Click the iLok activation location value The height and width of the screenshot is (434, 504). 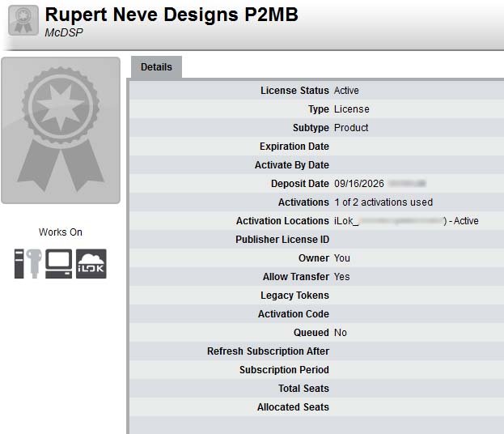406,221
